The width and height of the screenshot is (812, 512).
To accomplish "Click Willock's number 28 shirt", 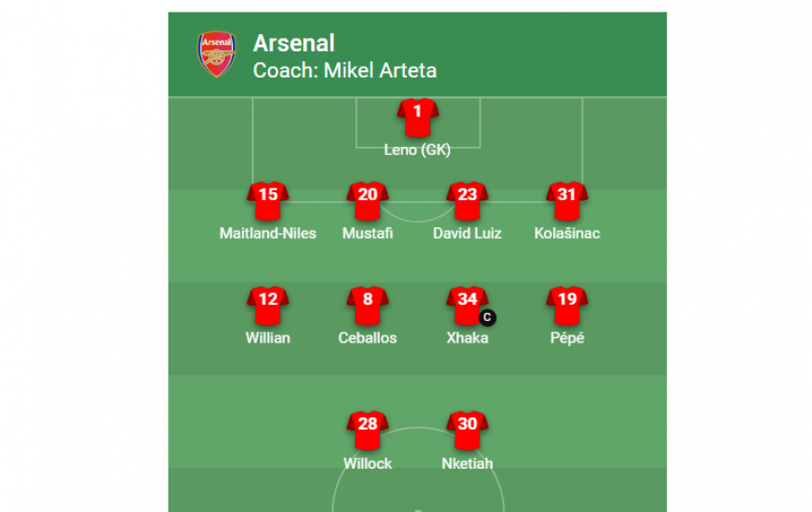I will pyautogui.click(x=368, y=431).
